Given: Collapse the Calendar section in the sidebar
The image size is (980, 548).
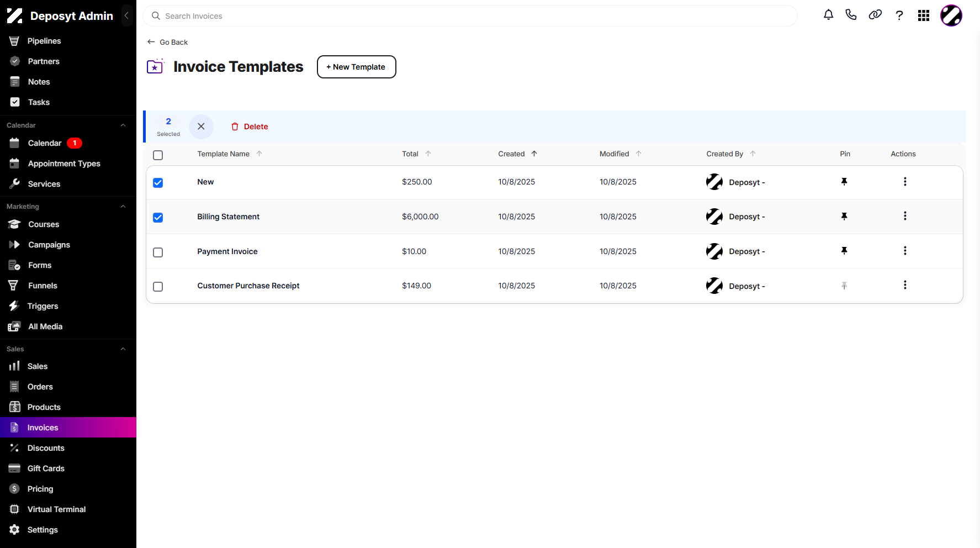Looking at the screenshot, I should click(x=123, y=125).
